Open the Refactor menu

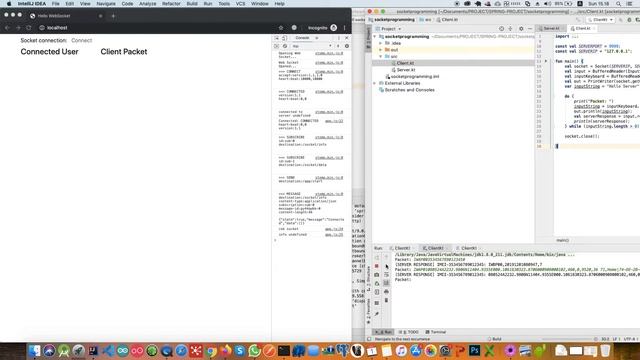coord(171,4)
